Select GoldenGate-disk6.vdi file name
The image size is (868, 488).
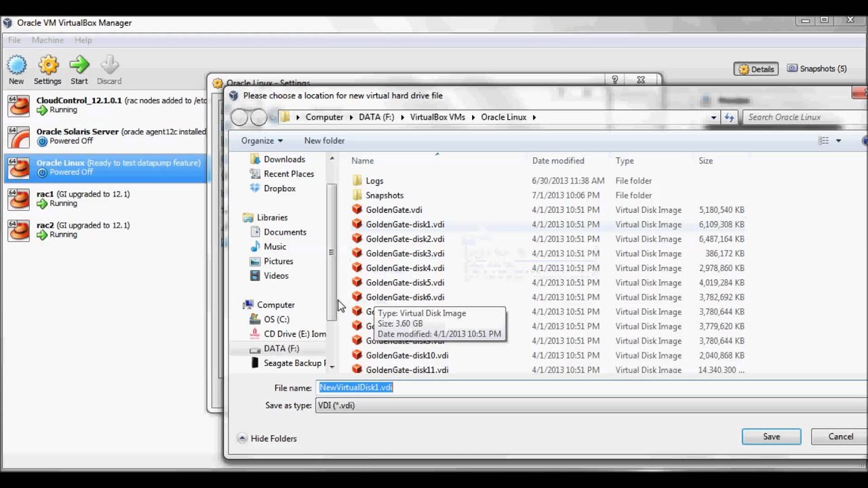(405, 298)
